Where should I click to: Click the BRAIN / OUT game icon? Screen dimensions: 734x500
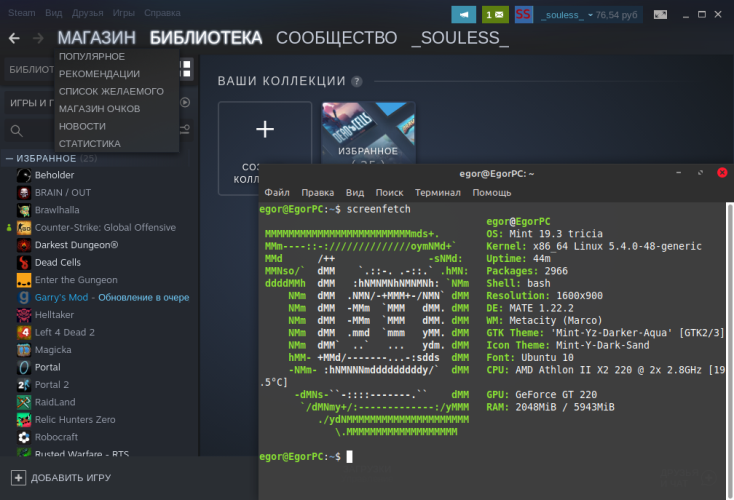click(x=24, y=192)
